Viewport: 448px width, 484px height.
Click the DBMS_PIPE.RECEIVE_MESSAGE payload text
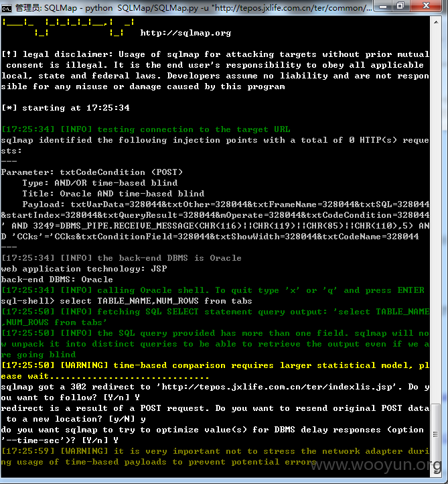pyautogui.click(x=215, y=226)
